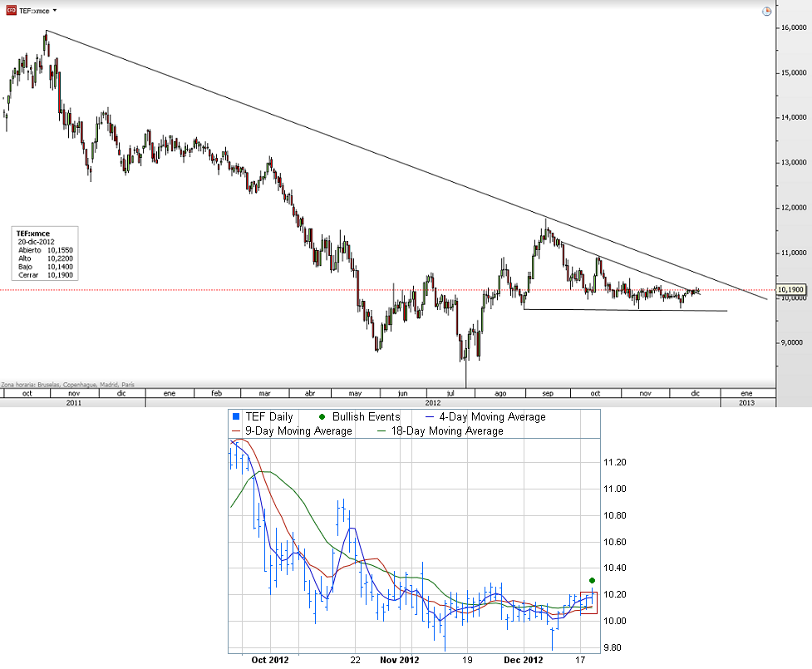
Task: Select the 12,0000 price axis label
Action: pos(794,208)
